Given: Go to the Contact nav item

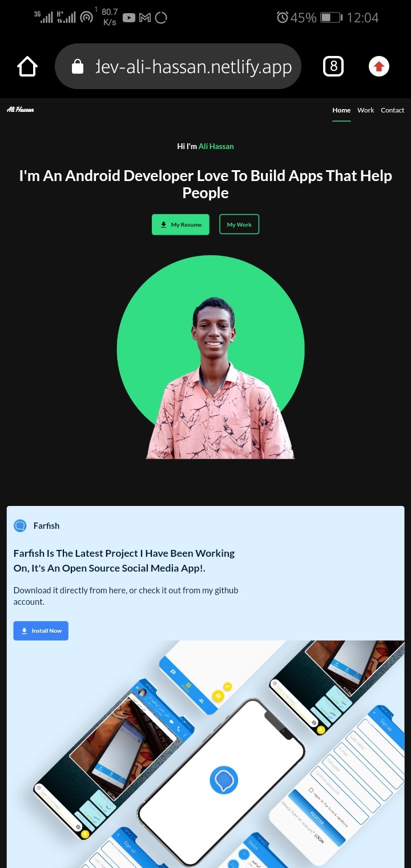Looking at the screenshot, I should point(392,110).
